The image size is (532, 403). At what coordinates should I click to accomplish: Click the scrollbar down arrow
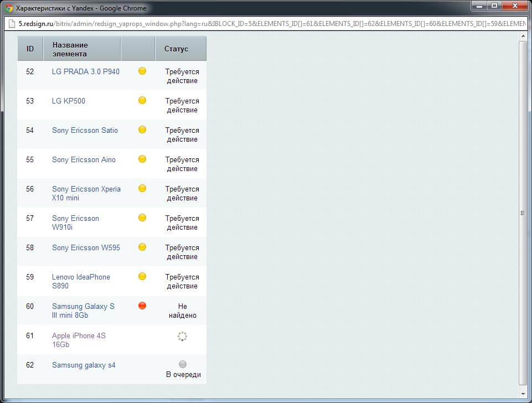coord(523,394)
